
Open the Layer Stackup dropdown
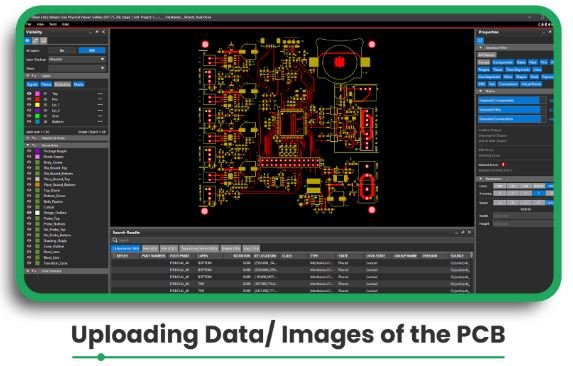click(x=77, y=59)
